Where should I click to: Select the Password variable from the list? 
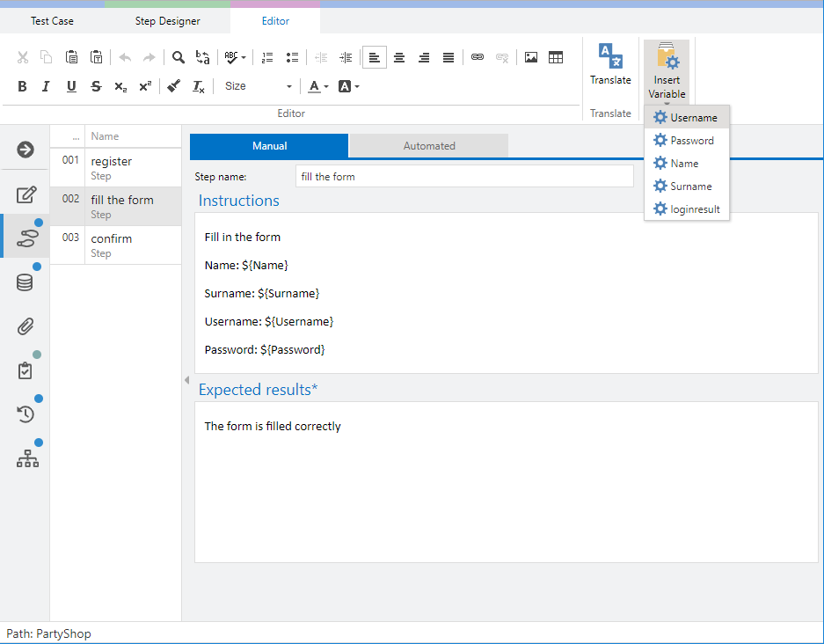point(689,140)
